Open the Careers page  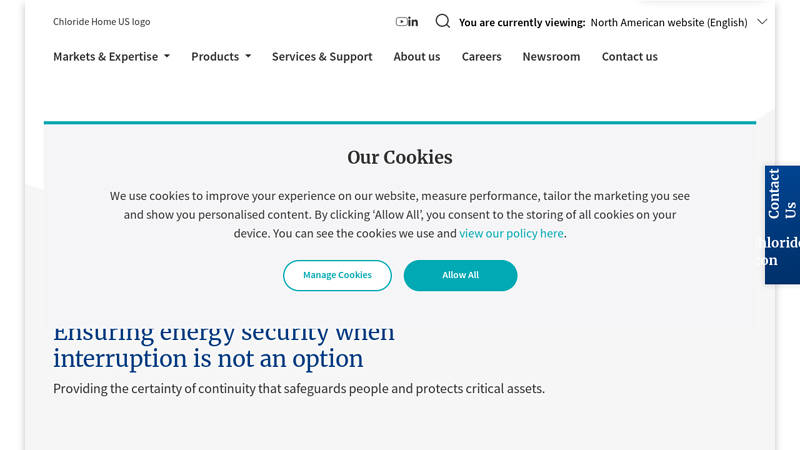click(481, 57)
